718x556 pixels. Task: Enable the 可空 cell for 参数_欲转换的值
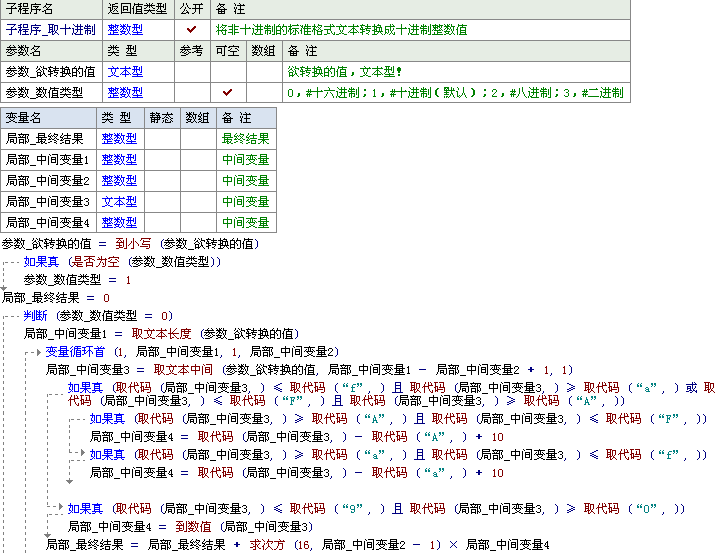click(x=227, y=72)
